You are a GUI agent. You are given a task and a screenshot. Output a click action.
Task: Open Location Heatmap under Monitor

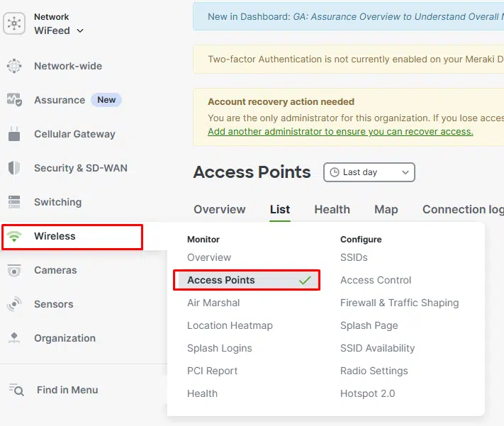[x=230, y=325]
